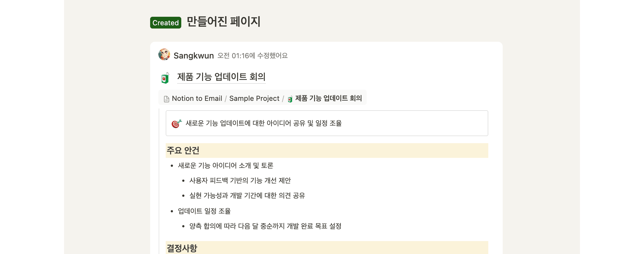Open the 제품 기능 업데이트 회의 title link
Image resolution: width=644 pixels, height=254 pixels.
[221, 77]
